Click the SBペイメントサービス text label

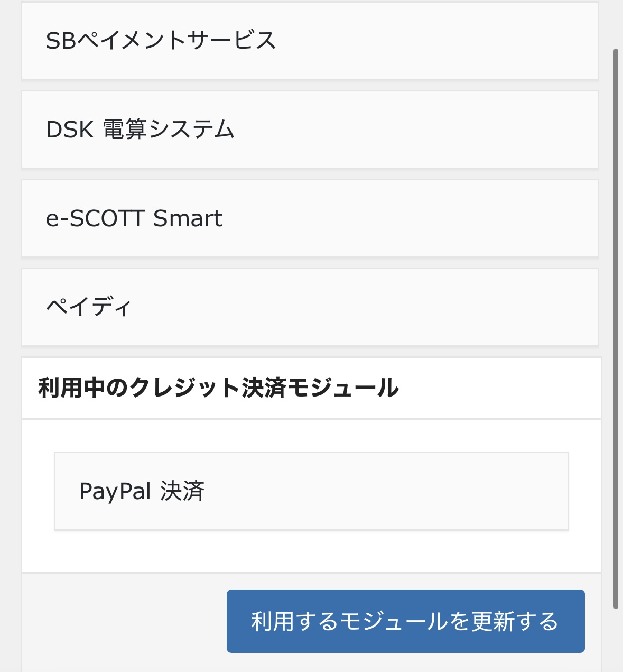point(161,41)
